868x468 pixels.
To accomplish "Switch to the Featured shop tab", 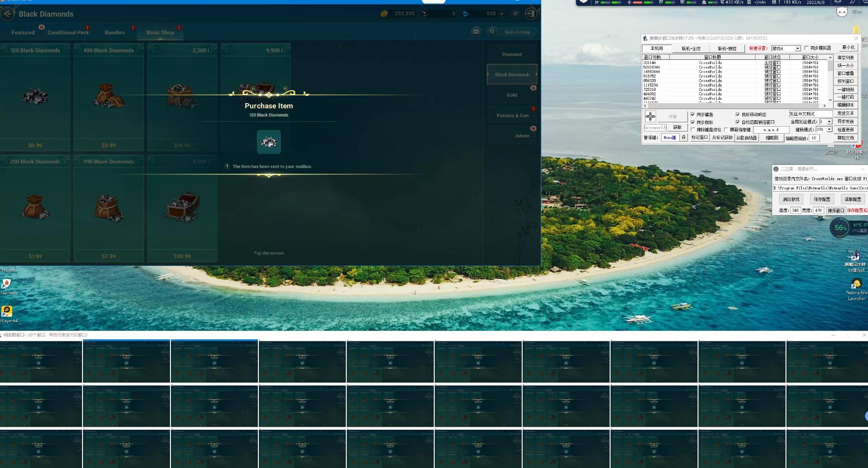I will tap(23, 32).
